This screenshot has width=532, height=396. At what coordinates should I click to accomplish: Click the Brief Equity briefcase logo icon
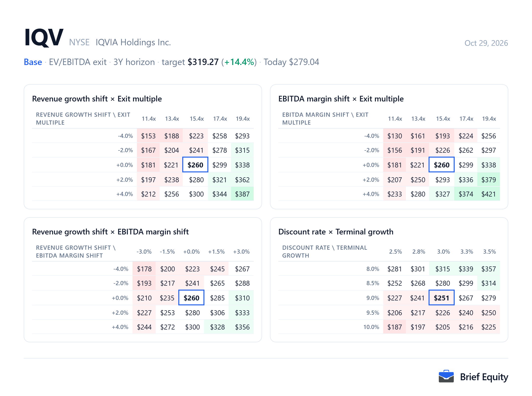446,376
